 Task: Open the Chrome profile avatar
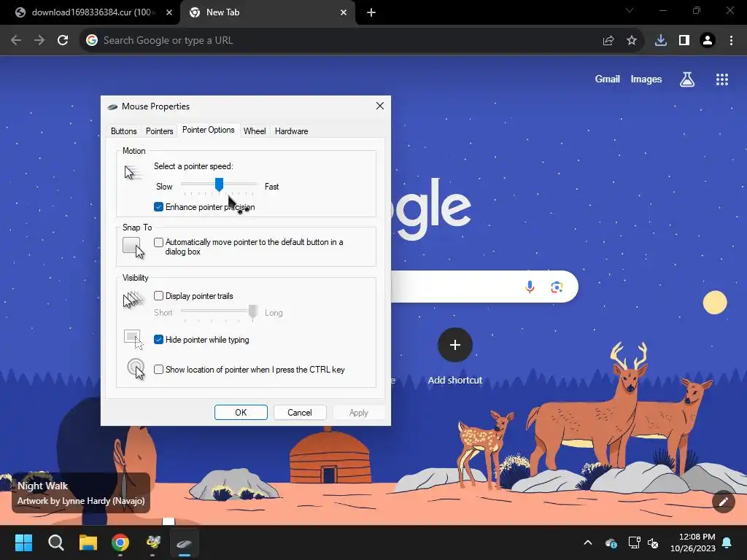pyautogui.click(x=708, y=41)
